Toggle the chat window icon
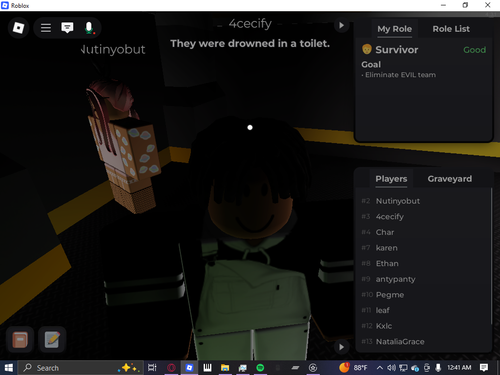The height and width of the screenshot is (375, 500). (67, 28)
